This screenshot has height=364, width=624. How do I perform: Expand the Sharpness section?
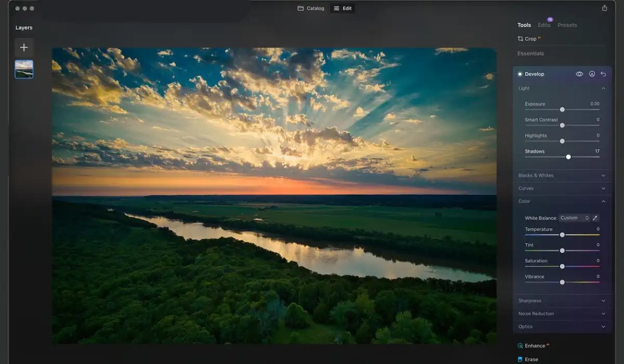tap(562, 301)
